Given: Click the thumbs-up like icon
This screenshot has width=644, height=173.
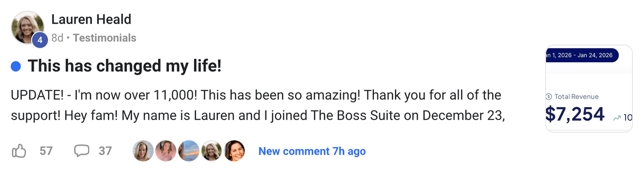Looking at the screenshot, I should point(19,151).
